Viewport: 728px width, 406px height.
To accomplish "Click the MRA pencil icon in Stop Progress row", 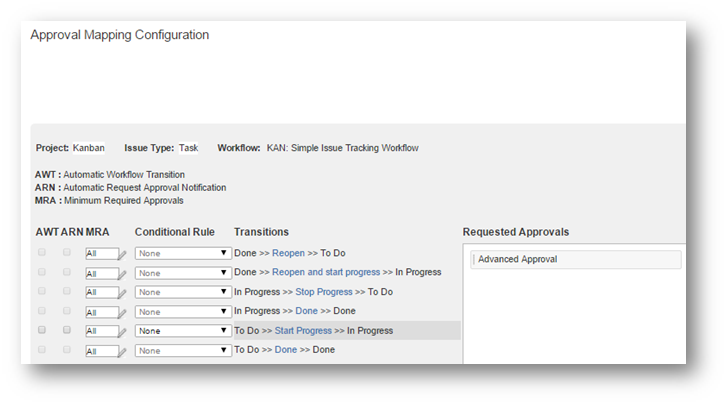I will [x=123, y=293].
